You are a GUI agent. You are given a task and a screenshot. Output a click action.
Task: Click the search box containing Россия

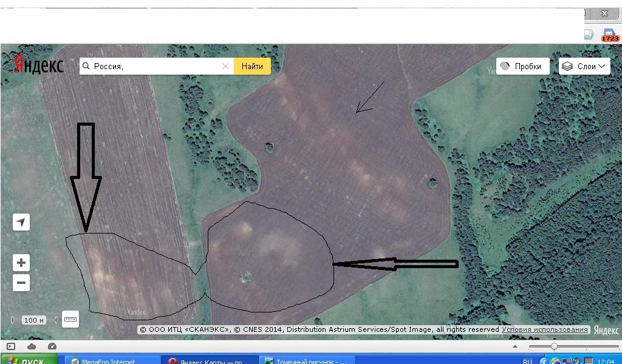(155, 66)
